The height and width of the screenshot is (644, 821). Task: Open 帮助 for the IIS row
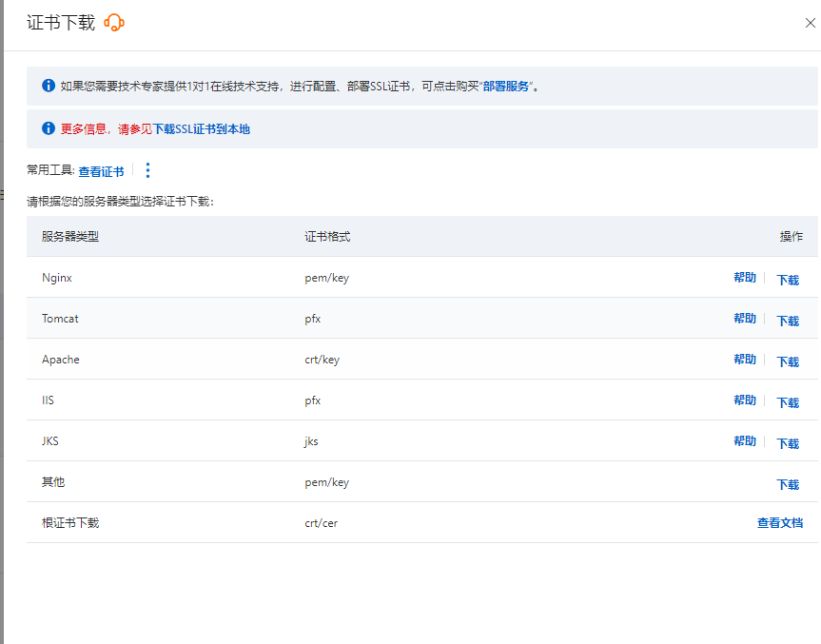(x=745, y=400)
